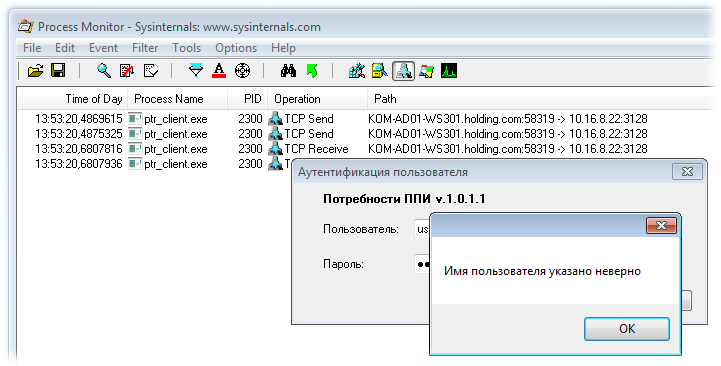Viewport: 721px width, 366px height.
Task: Open the Event menu
Action: (103, 48)
